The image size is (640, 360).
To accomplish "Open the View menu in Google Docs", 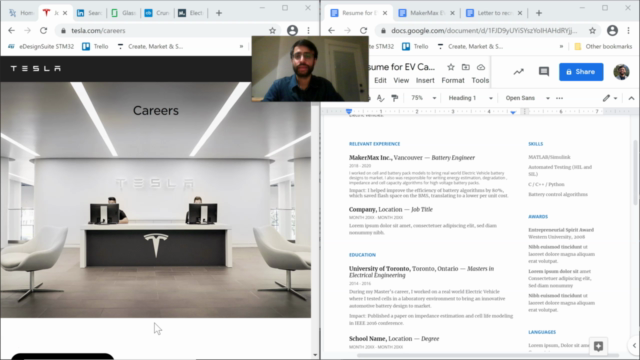I will 401,80.
